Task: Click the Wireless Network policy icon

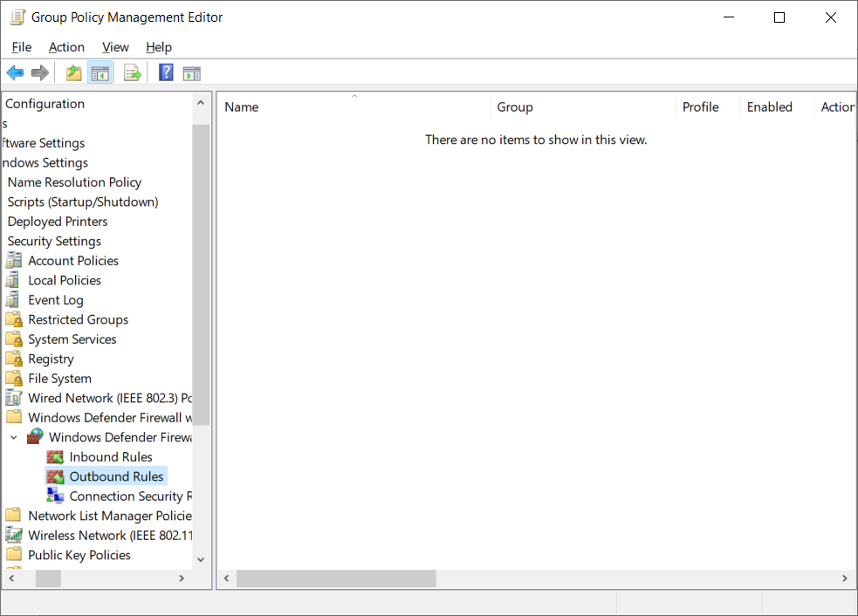Action: point(14,535)
